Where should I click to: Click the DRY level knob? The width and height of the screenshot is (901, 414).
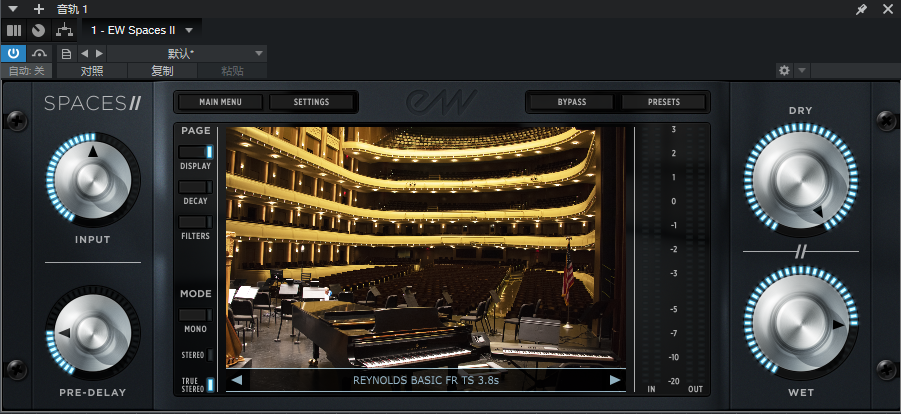pos(800,179)
